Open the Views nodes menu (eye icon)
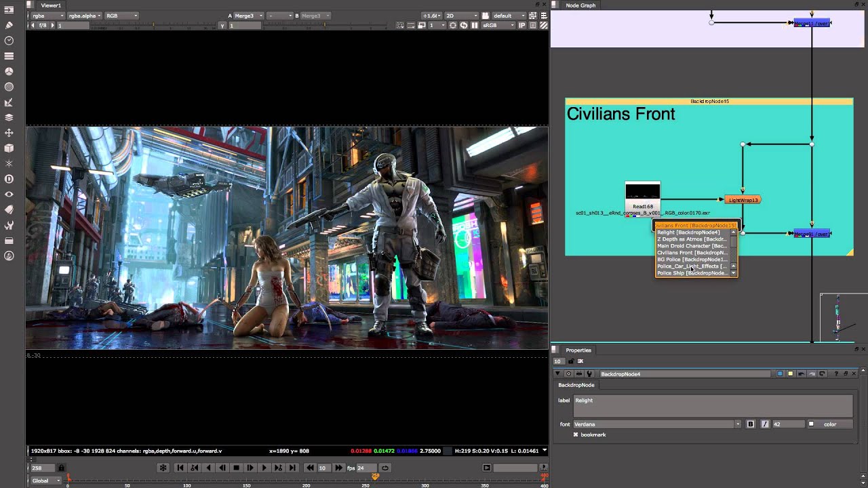868x488 pixels. [9, 195]
